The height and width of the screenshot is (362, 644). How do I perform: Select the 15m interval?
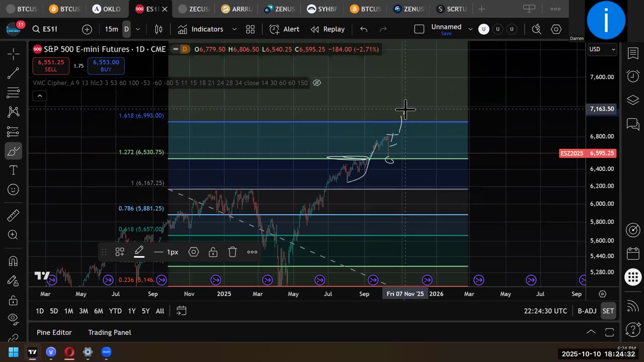point(111,29)
